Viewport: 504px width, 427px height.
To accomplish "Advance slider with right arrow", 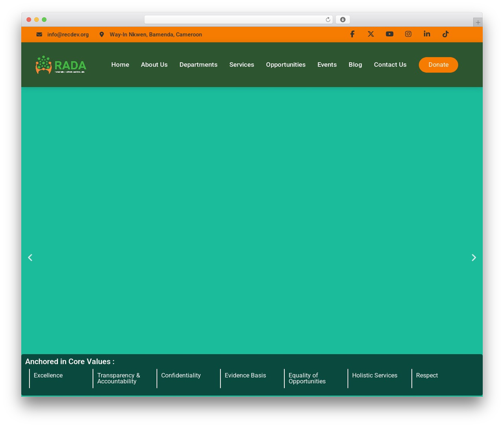I will click(x=474, y=258).
